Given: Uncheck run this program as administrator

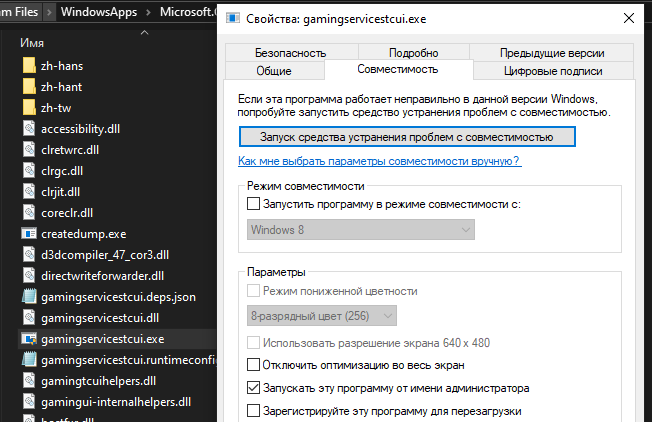Looking at the screenshot, I should [x=253, y=387].
